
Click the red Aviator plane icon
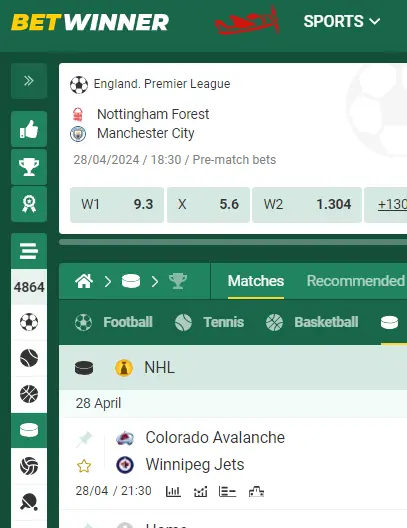(x=247, y=21)
